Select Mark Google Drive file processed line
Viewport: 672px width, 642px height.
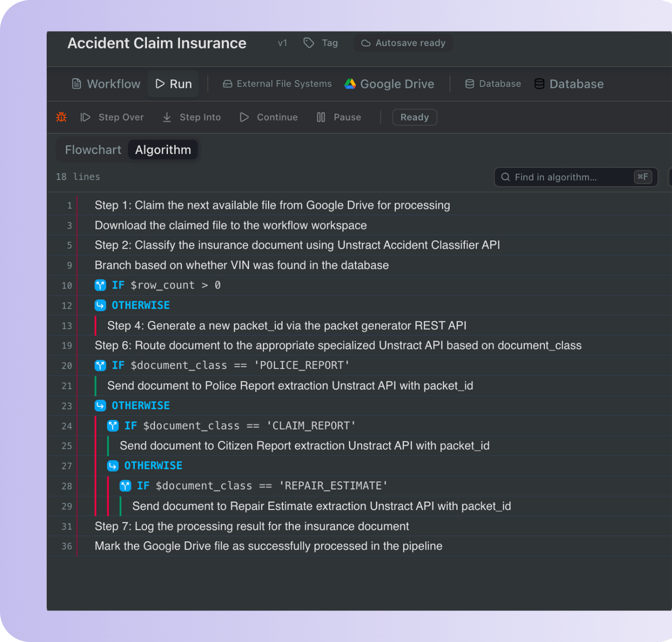(269, 546)
